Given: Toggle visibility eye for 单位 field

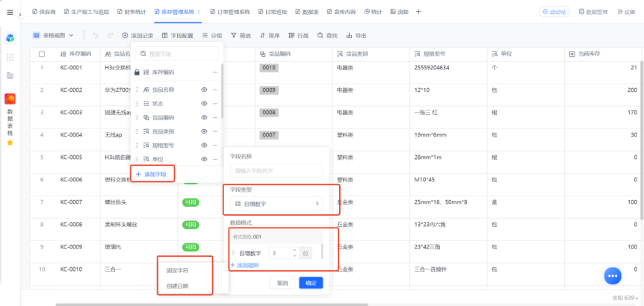Looking at the screenshot, I should click(204, 159).
